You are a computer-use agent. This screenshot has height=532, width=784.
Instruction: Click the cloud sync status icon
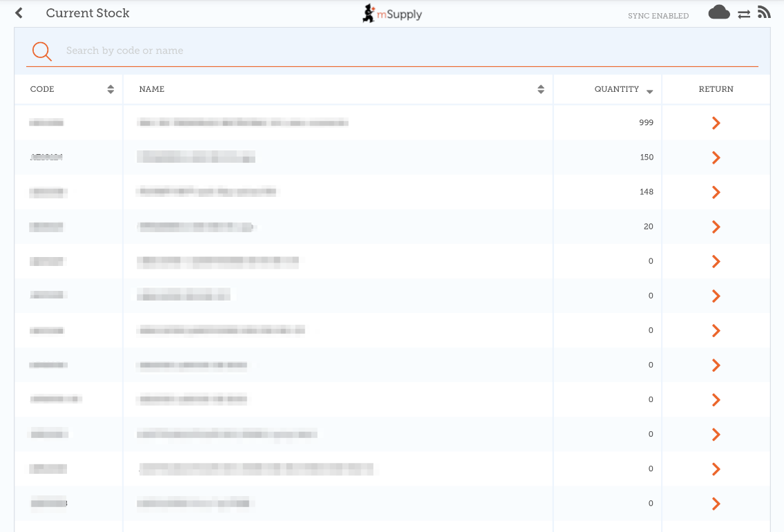(x=719, y=13)
